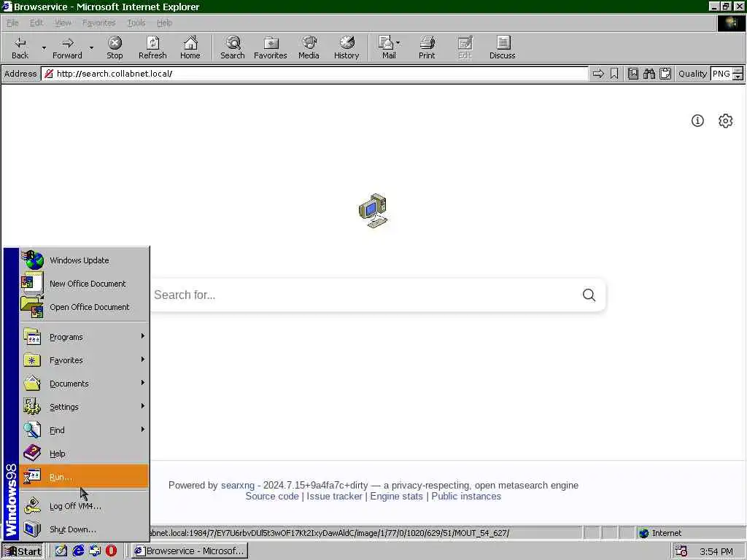Open the Help menu in menu bar
The image size is (747, 560).
(164, 23)
